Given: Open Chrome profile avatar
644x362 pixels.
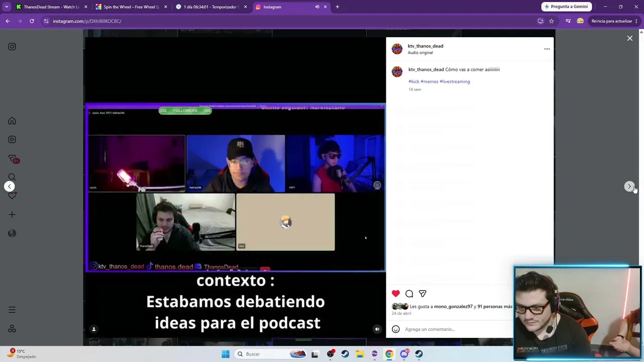Looking at the screenshot, I should click(580, 21).
